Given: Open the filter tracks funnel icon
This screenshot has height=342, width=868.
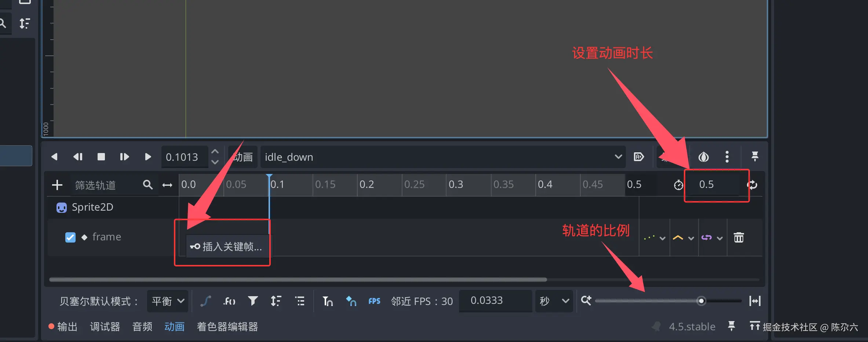Looking at the screenshot, I should [253, 301].
